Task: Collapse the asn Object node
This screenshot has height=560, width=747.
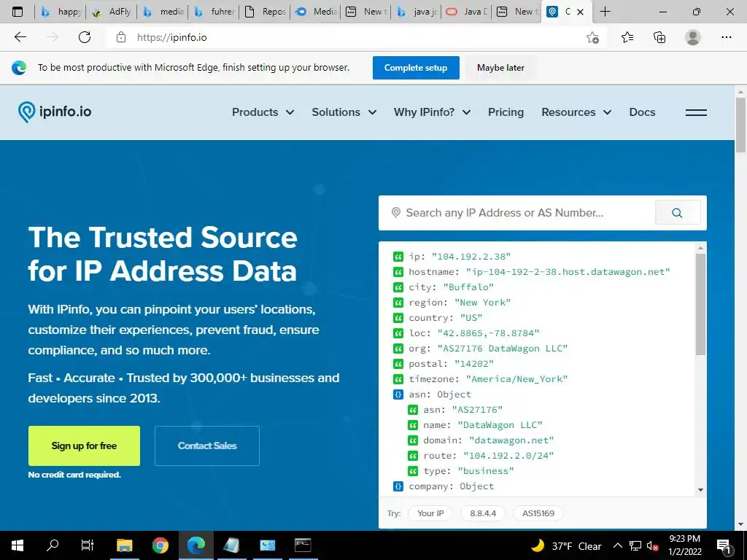Action: pyautogui.click(x=398, y=394)
